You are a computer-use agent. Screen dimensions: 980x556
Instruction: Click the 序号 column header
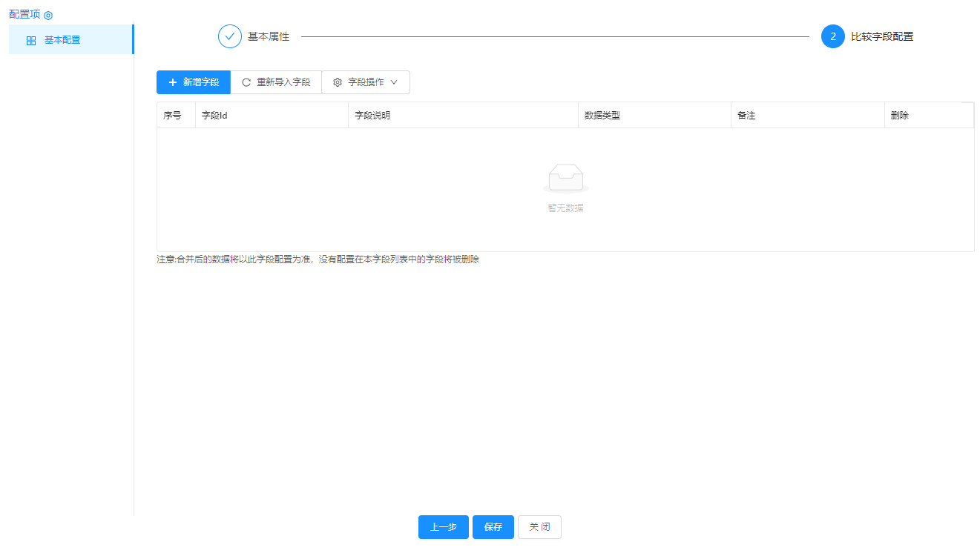[172, 116]
